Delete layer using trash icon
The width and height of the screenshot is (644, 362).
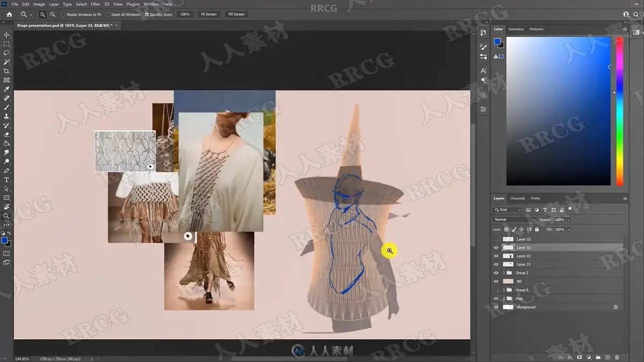point(617,357)
